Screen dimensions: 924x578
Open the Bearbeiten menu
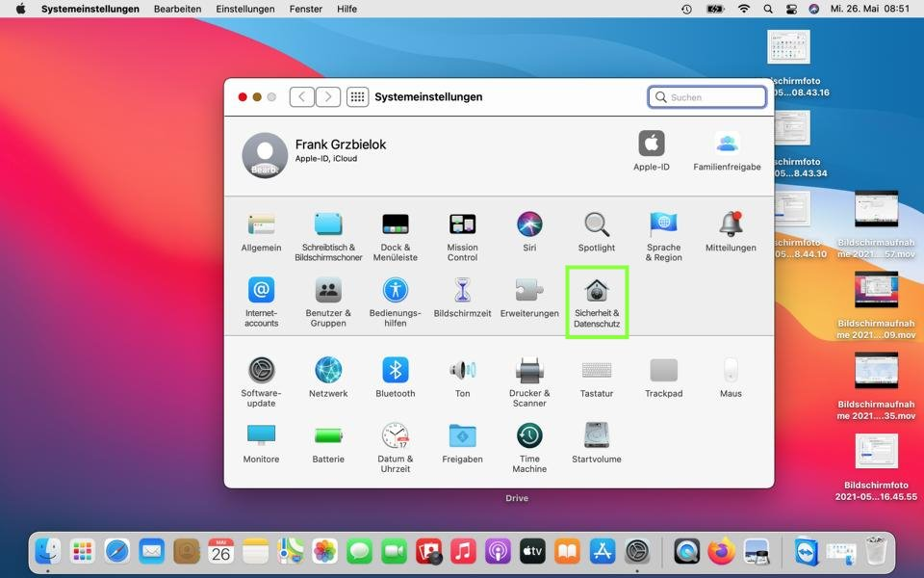click(177, 9)
